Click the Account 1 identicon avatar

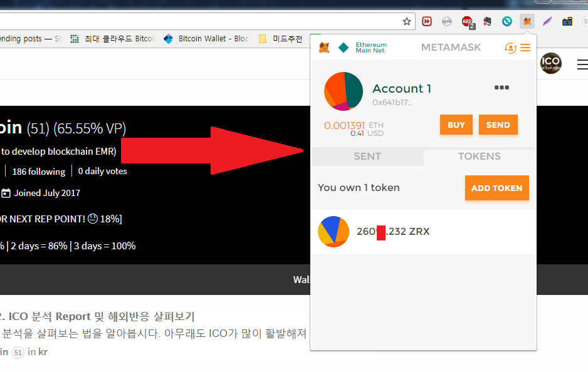[344, 91]
